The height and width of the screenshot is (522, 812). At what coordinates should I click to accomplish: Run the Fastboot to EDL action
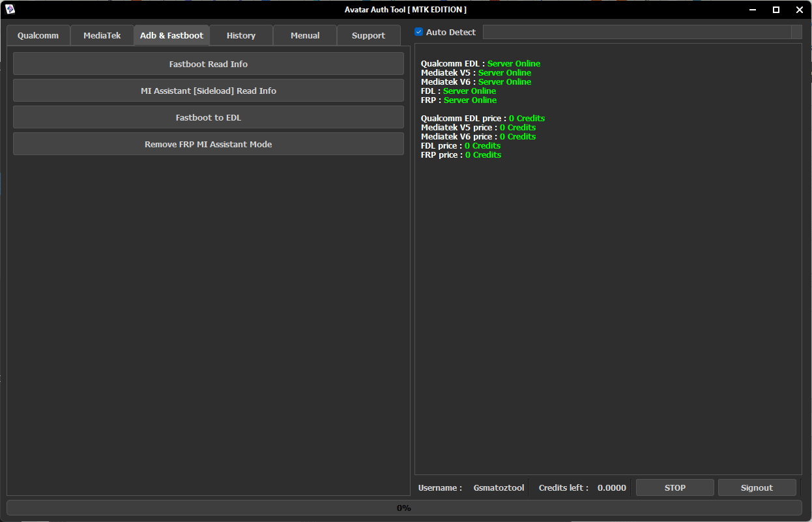point(209,117)
